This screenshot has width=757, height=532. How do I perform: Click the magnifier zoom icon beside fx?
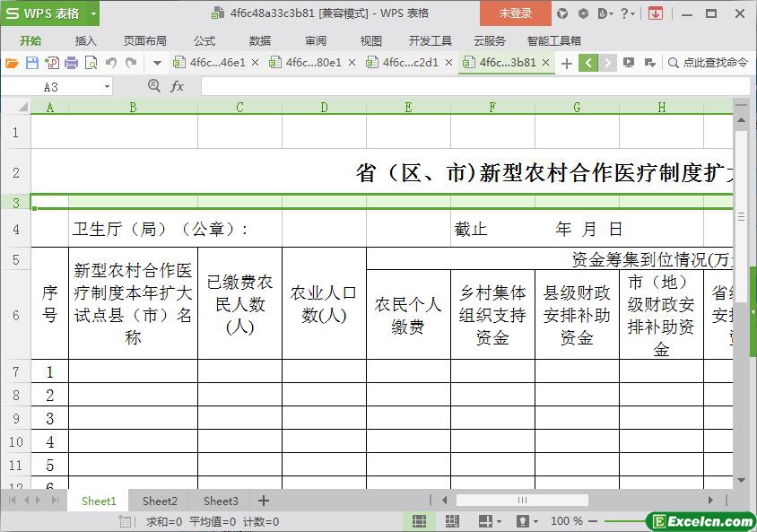coord(153,86)
